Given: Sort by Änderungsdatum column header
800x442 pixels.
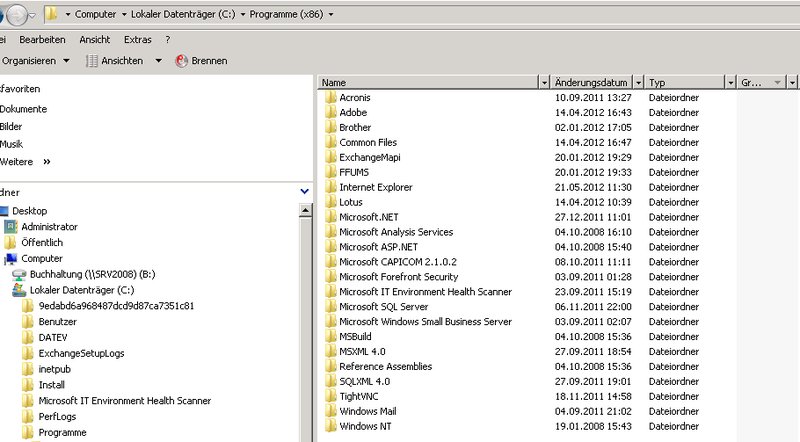Looking at the screenshot, I should tap(592, 82).
